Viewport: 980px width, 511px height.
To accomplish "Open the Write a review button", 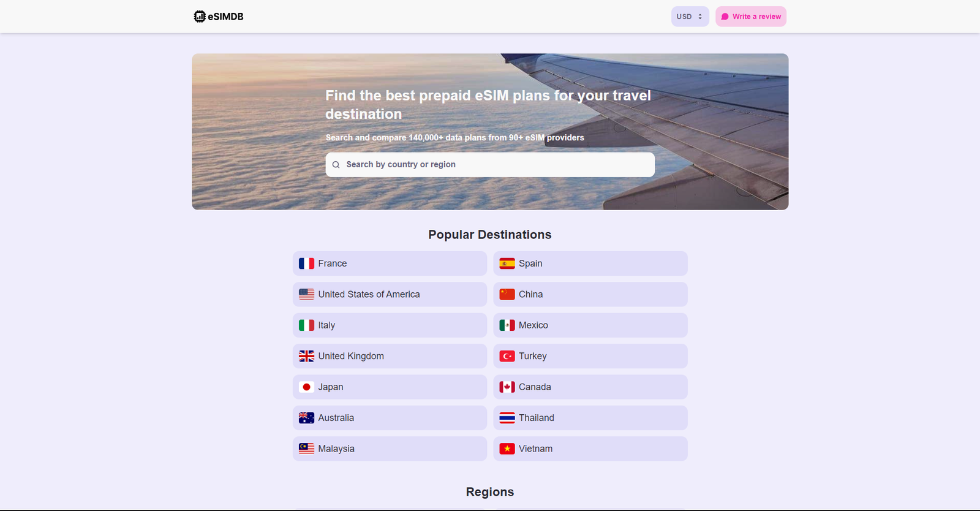I will [751, 17].
